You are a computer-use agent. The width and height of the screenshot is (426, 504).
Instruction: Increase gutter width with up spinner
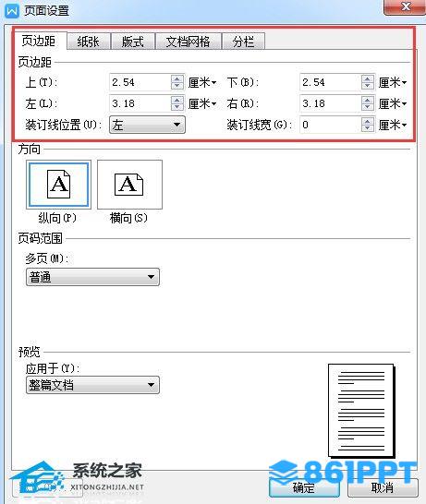(368, 121)
